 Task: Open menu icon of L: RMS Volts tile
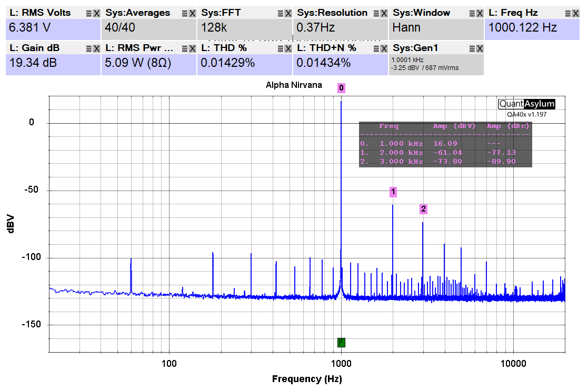click(89, 14)
